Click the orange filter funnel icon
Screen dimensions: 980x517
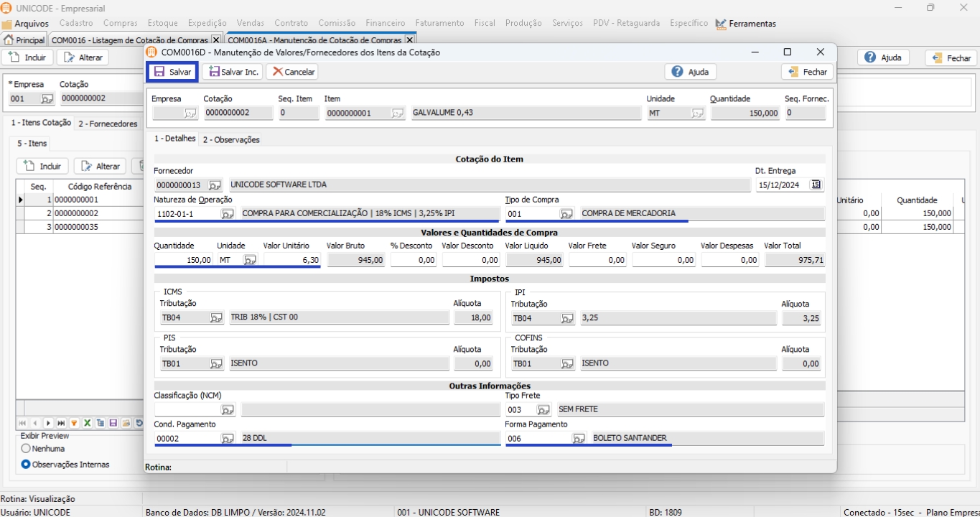(74, 424)
